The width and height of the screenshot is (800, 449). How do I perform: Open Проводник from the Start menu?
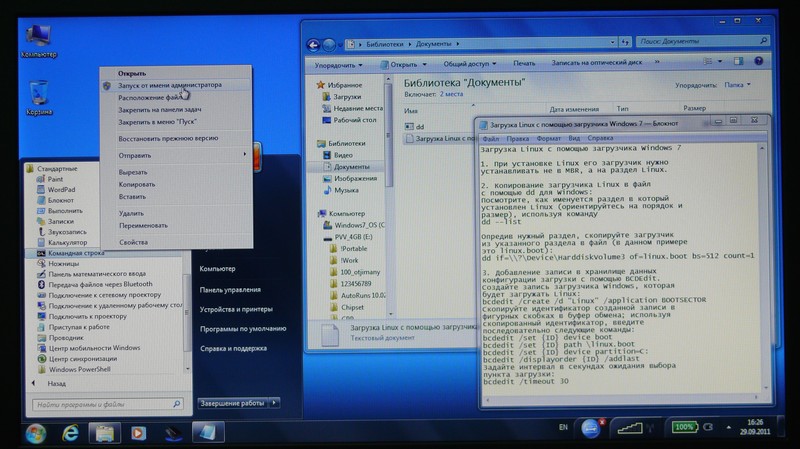[x=66, y=338]
